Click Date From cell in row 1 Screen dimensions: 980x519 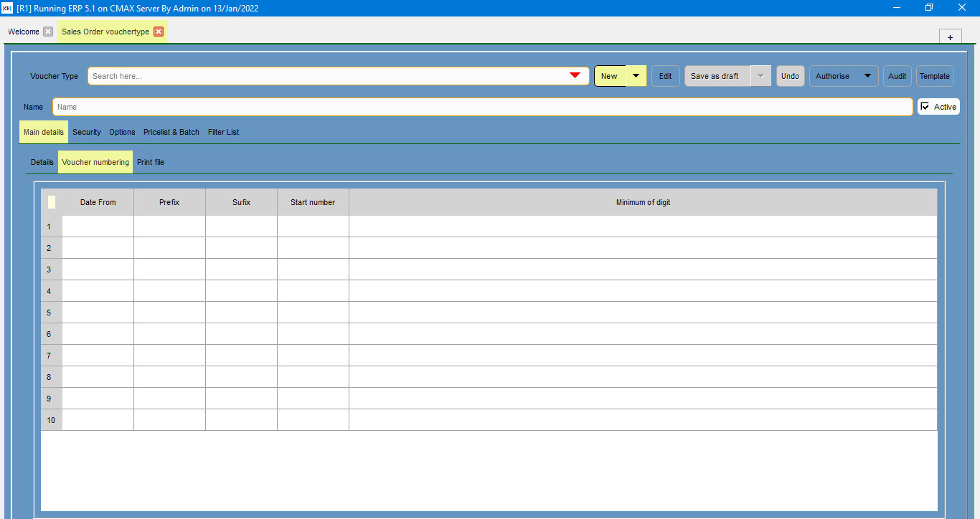pyautogui.click(x=98, y=227)
